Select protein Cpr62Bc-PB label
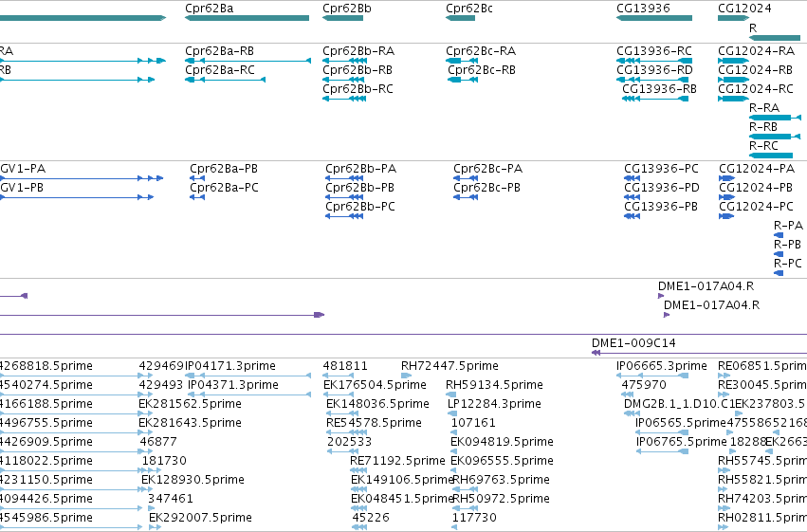Screen dimensions: 807x532 tap(486, 188)
